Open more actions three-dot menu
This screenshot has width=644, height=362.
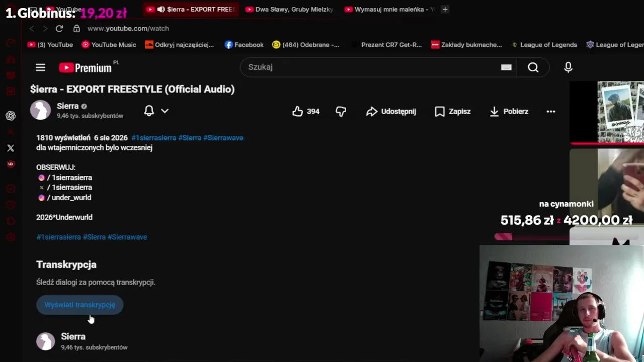coord(551,111)
